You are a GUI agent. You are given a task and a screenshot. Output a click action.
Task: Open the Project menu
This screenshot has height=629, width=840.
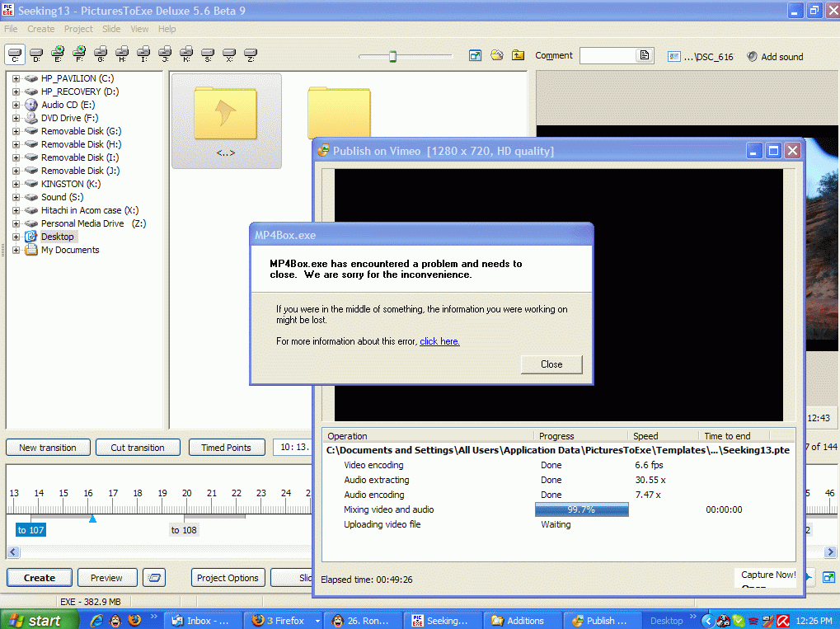click(x=78, y=29)
